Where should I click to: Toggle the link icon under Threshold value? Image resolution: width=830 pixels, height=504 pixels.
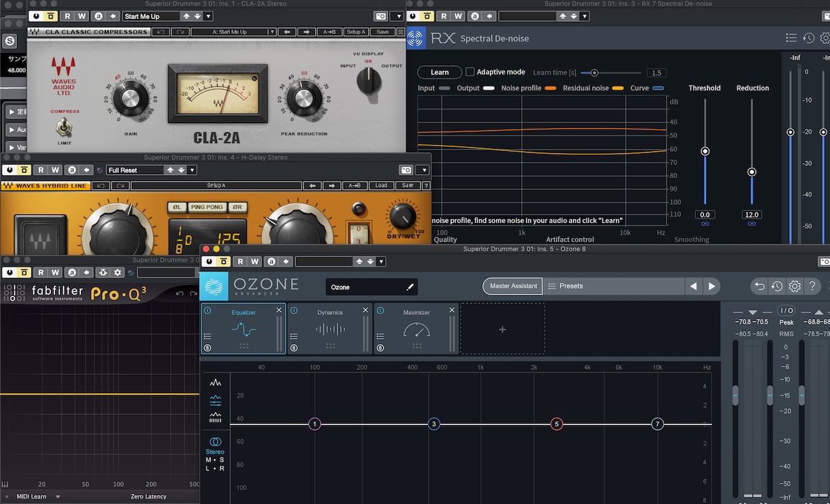tap(705, 224)
